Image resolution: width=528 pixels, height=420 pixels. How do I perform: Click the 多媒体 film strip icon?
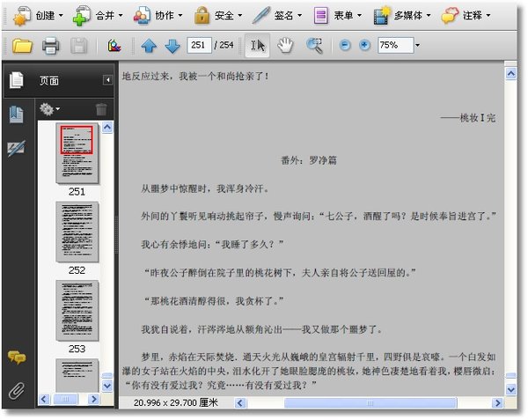tap(382, 16)
